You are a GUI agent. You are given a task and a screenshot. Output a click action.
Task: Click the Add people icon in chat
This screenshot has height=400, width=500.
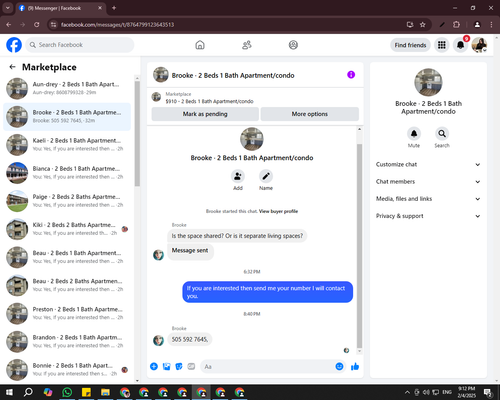point(238,176)
